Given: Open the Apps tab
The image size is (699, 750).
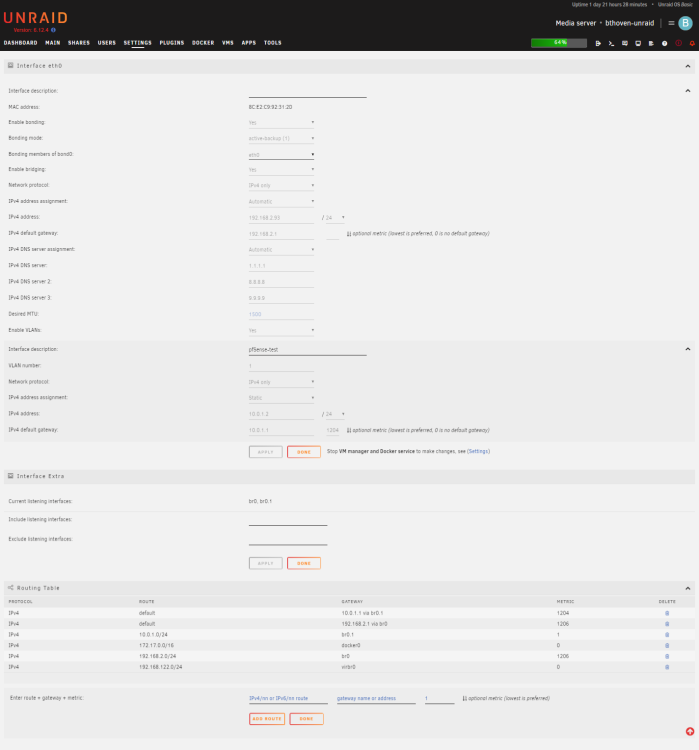Looking at the screenshot, I should coord(249,43).
